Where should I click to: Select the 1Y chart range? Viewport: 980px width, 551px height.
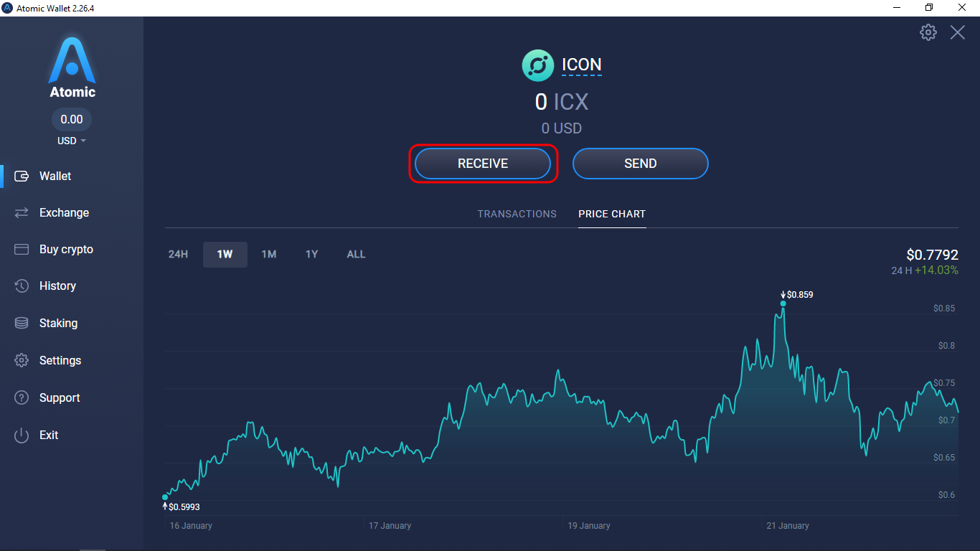(x=311, y=254)
